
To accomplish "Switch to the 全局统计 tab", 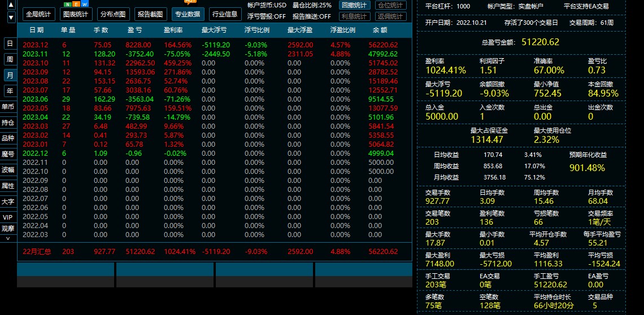I will pos(38,14).
